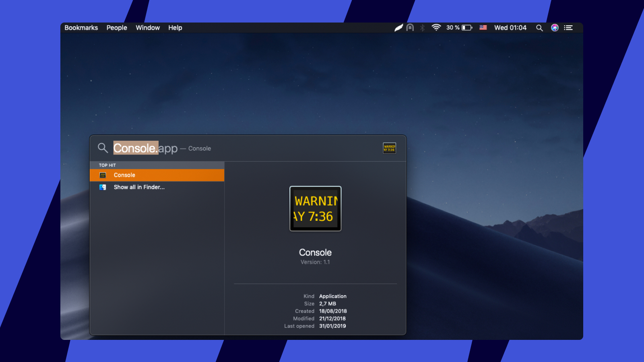Click the magnifying glass in Spotlight bar
644x362 pixels.
point(103,148)
